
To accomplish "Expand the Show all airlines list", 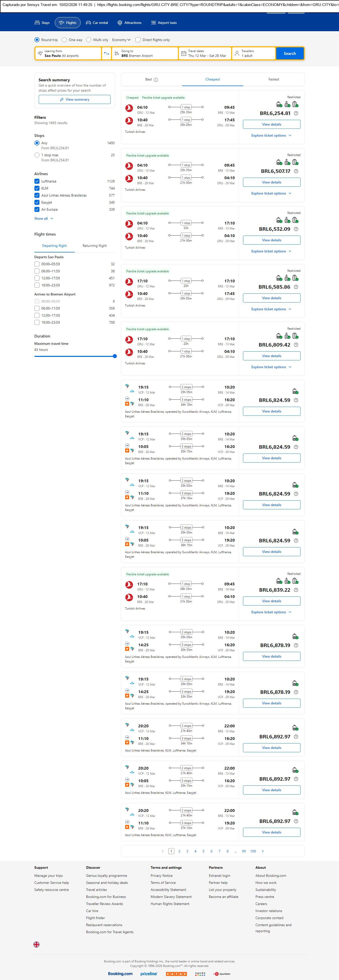I will click(x=44, y=219).
